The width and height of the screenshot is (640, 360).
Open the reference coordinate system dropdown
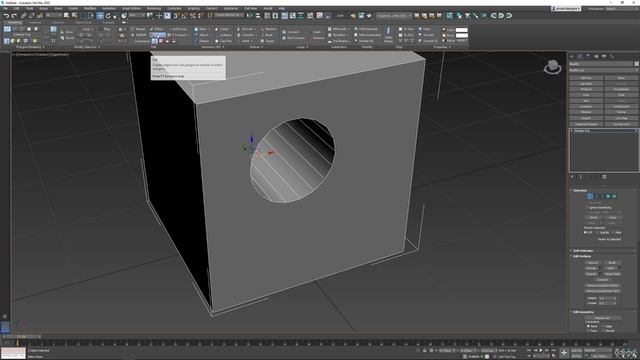pyautogui.click(x=137, y=16)
